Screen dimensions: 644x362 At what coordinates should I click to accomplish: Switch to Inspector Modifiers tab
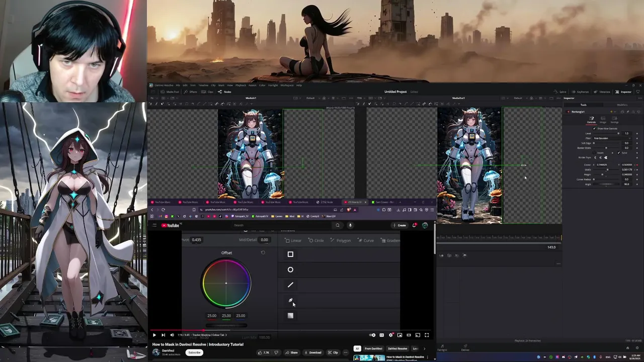(622, 105)
